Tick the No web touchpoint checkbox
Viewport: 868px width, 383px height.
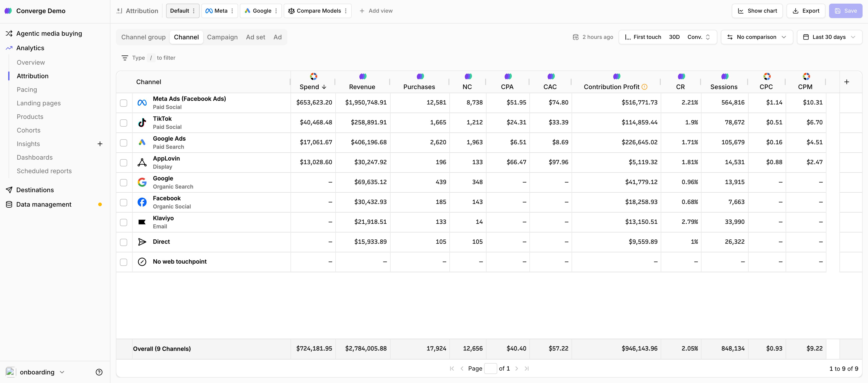click(x=124, y=262)
